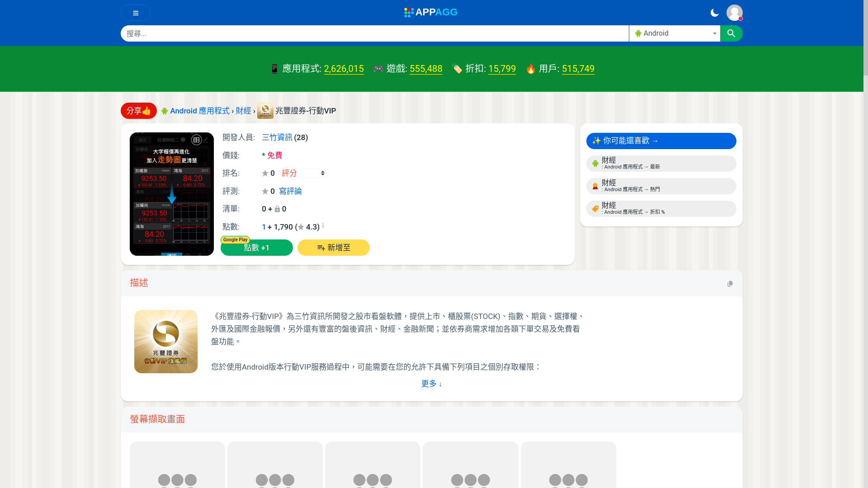Click the small app icon in breadcrumb
868x488 pixels.
265,111
